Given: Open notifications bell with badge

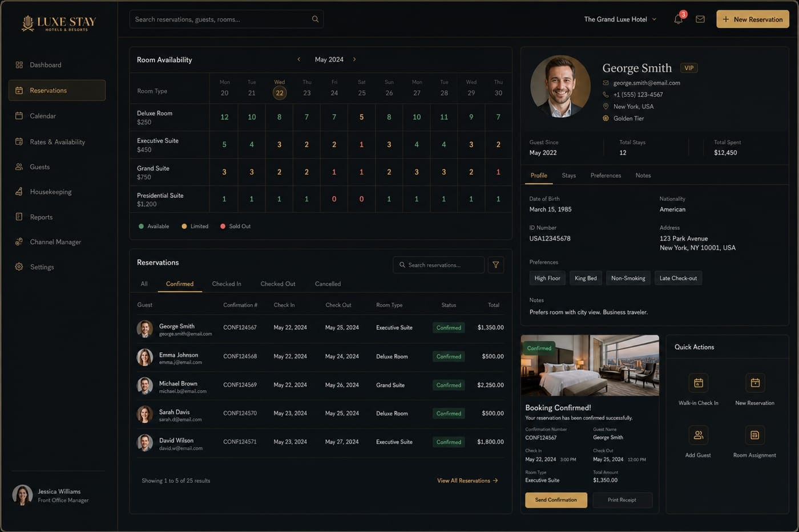Looking at the screenshot, I should point(679,18).
